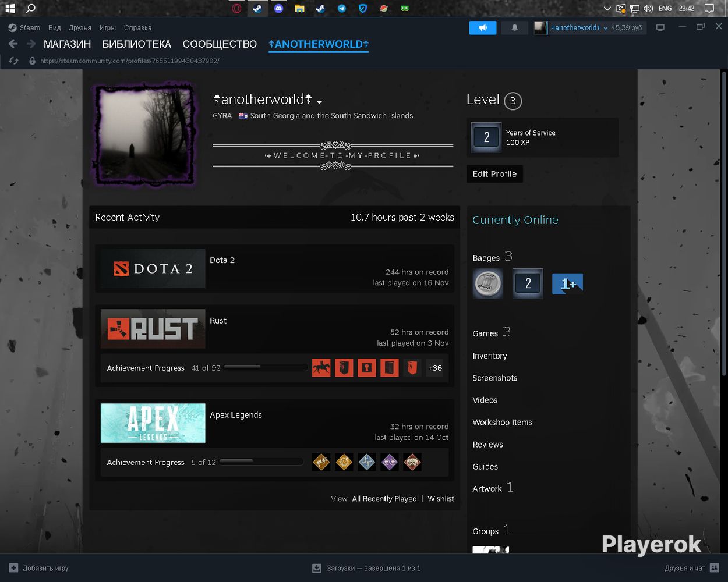The height and width of the screenshot is (582, 728).
Task: Open Friends and chat icon
Action: (x=715, y=568)
